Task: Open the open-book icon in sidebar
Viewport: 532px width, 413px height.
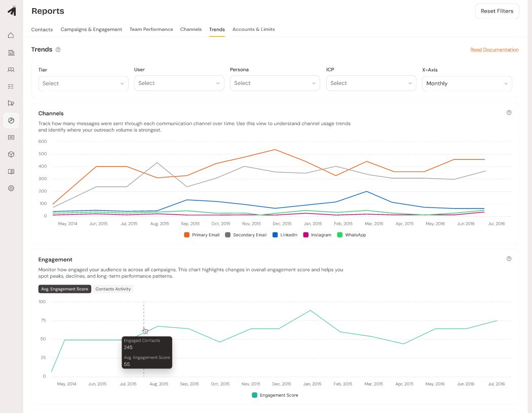Action: pyautogui.click(x=11, y=172)
